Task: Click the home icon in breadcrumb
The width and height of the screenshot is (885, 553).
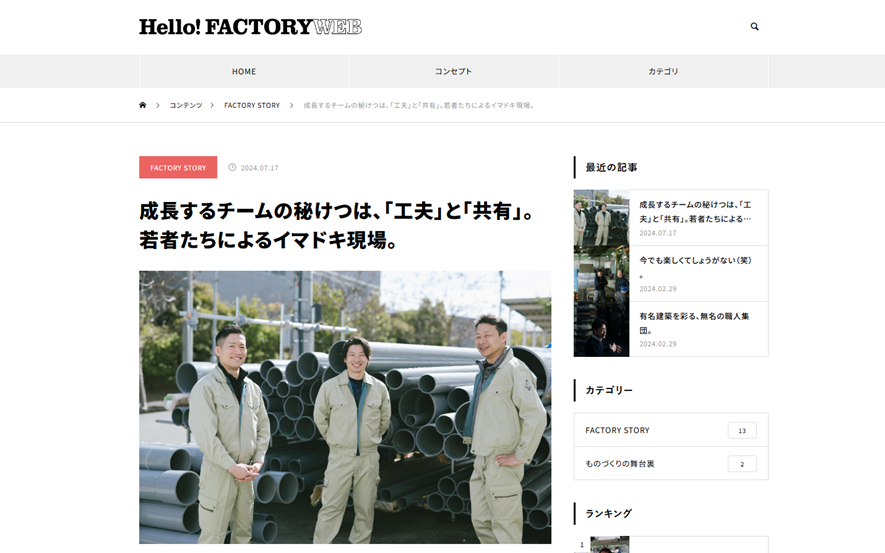Action: tap(143, 105)
